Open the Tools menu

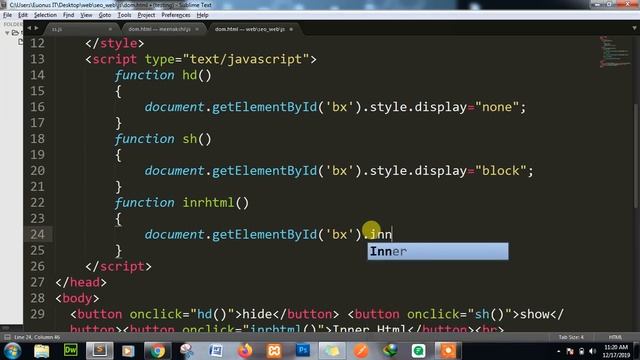click(x=124, y=15)
